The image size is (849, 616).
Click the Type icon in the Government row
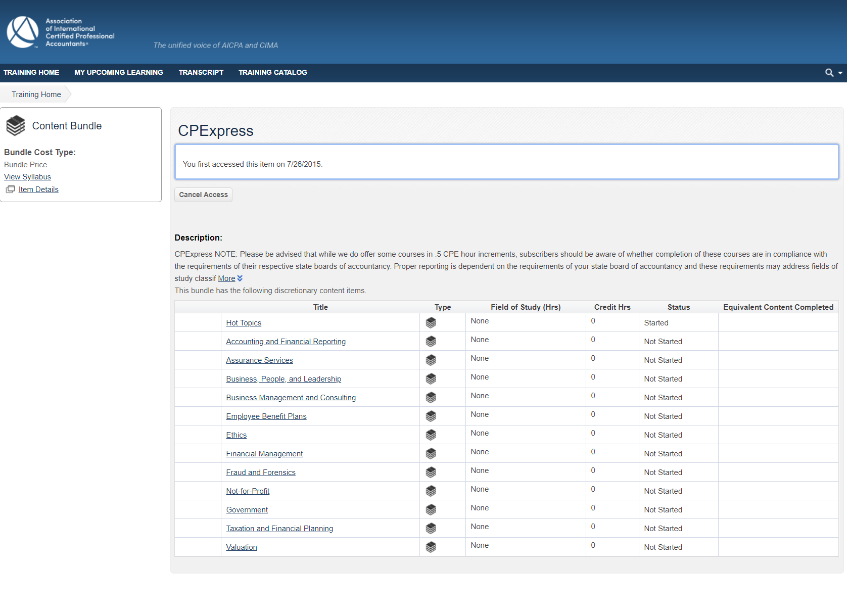click(x=431, y=509)
